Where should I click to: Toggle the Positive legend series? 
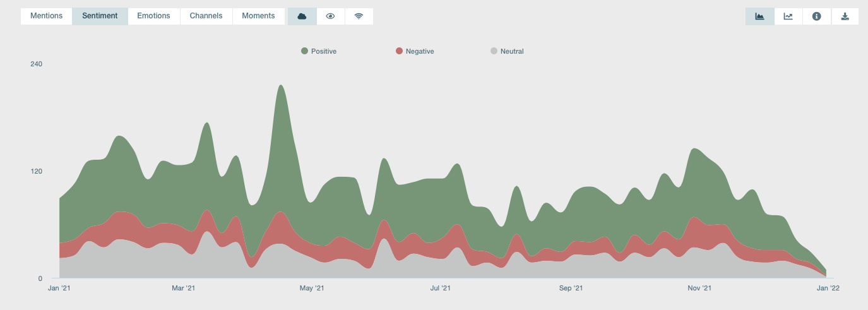(319, 51)
